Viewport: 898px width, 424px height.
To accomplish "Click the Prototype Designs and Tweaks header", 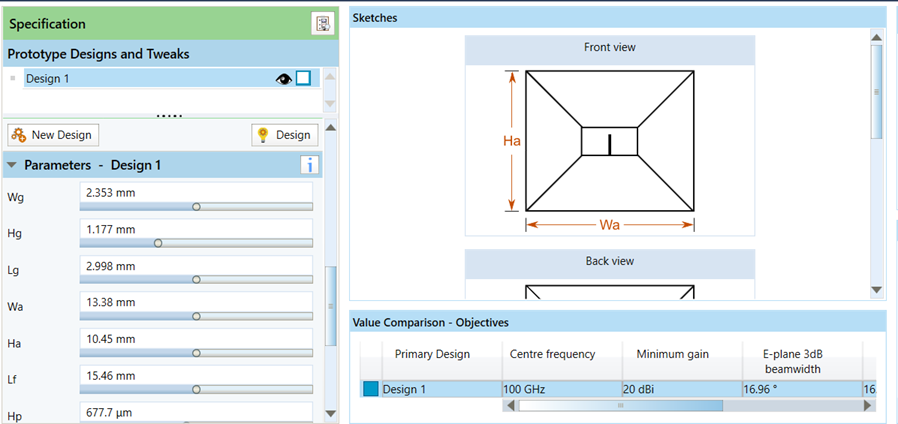I will pos(171,54).
